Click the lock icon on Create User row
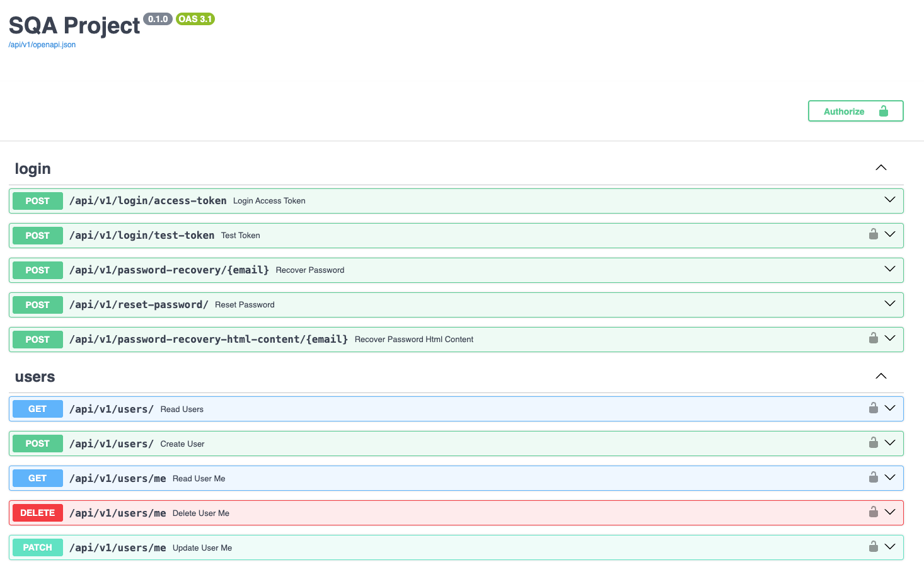 (873, 443)
